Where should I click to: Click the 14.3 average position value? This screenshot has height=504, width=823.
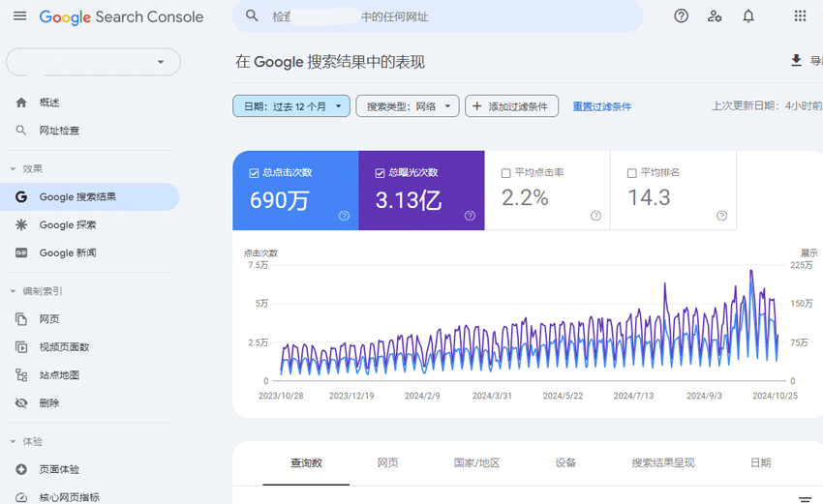click(x=650, y=198)
